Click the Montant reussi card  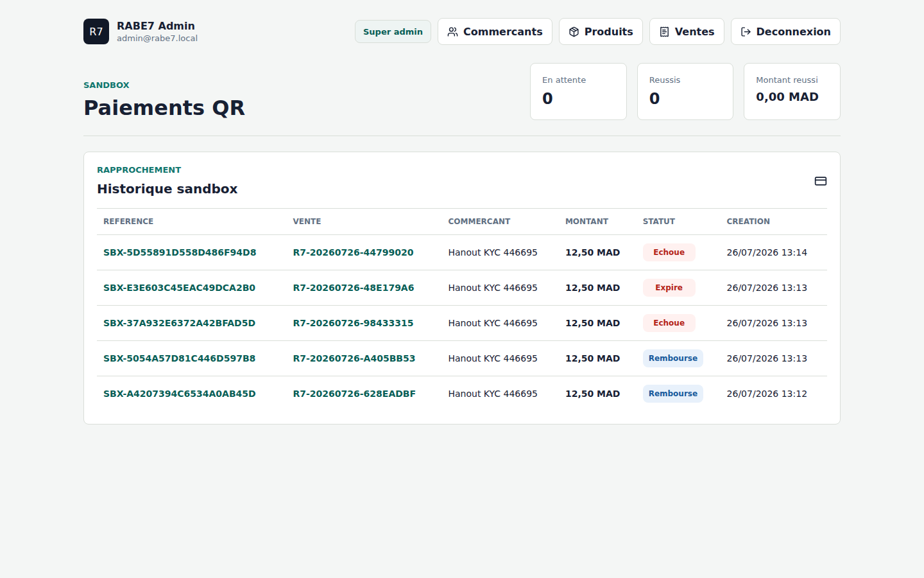[792, 91]
